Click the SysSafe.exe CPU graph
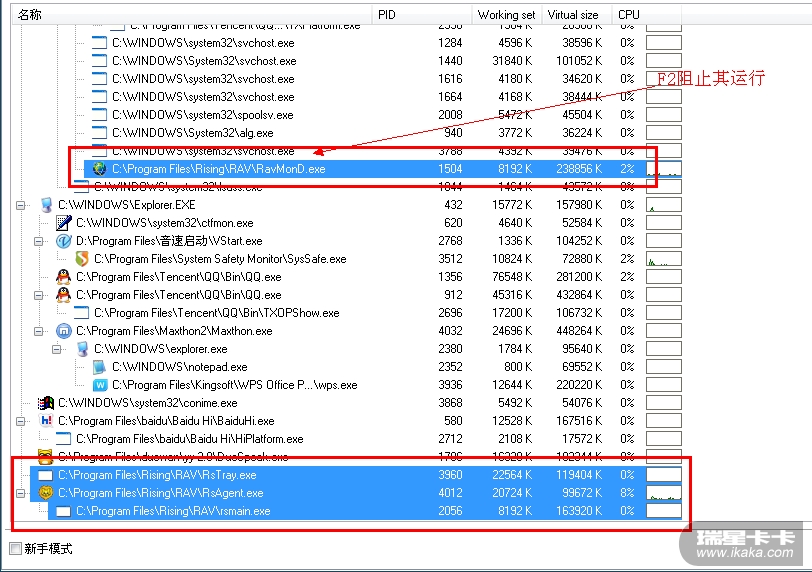 [x=663, y=259]
